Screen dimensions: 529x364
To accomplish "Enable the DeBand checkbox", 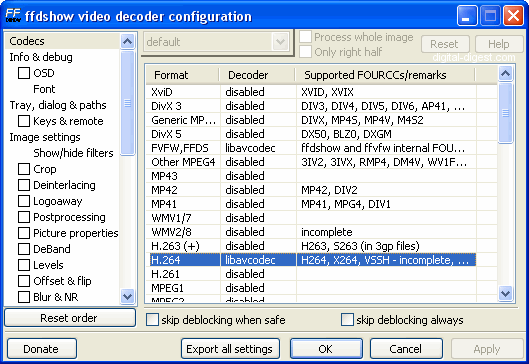I will click(24, 249).
